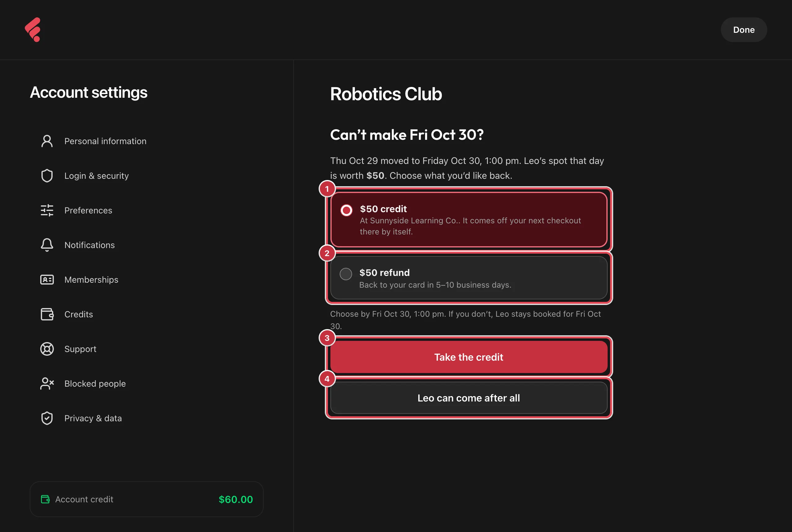
Task: Click the Login & security shield icon
Action: pyautogui.click(x=47, y=176)
